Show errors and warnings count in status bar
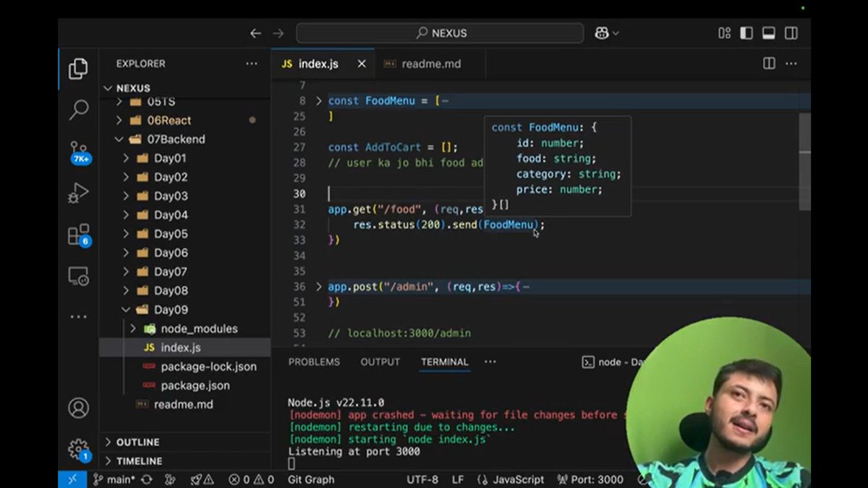Screen dimensions: 868x488 tap(251, 479)
